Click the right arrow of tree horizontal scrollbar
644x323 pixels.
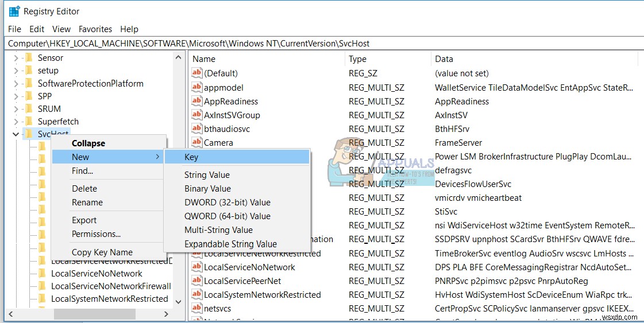166,314
